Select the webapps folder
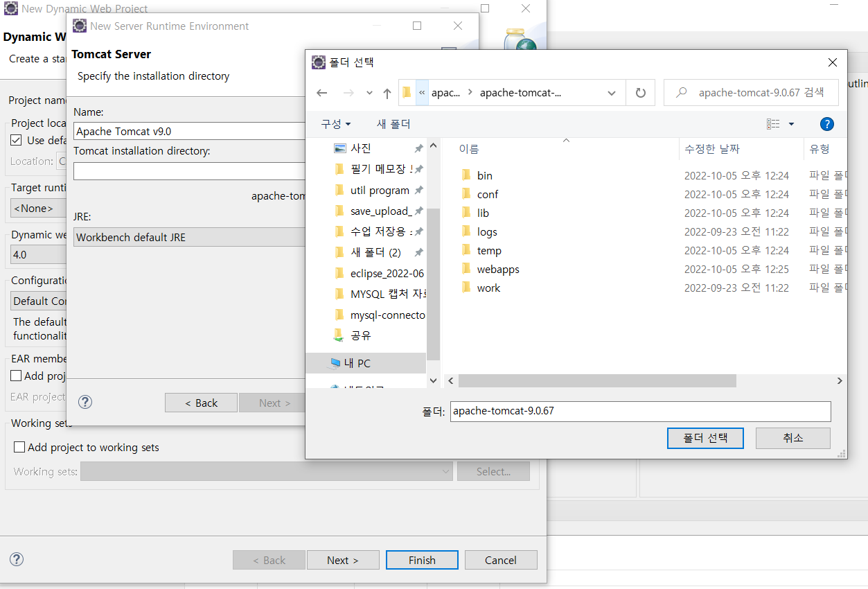Image resolution: width=868 pixels, height=589 pixels. (498, 269)
